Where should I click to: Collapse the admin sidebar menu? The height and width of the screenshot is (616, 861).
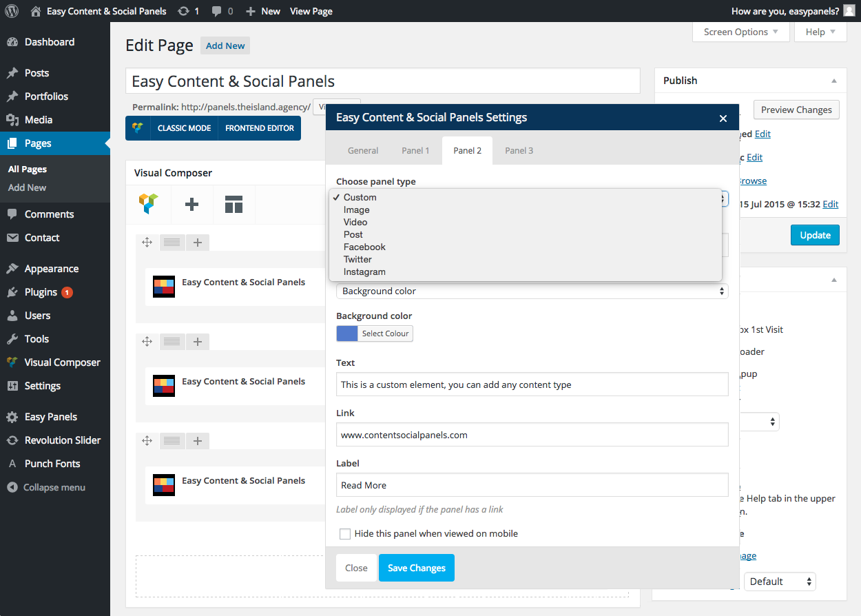click(x=55, y=487)
